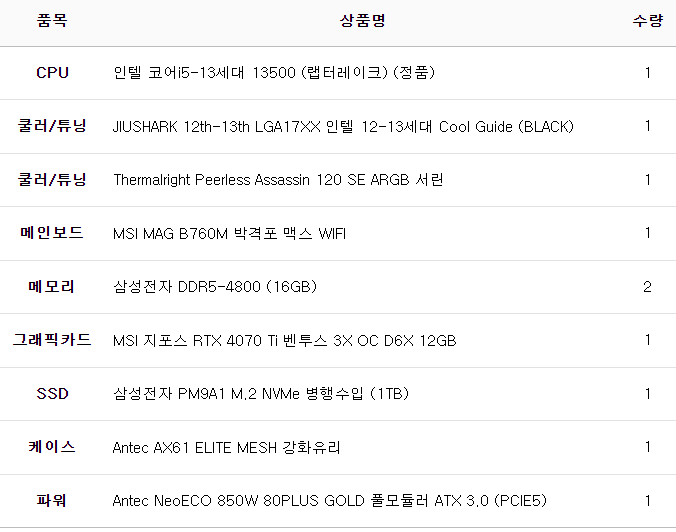The height and width of the screenshot is (532, 676).
Task: Select the 메인보드 category cell
Action: point(52,234)
